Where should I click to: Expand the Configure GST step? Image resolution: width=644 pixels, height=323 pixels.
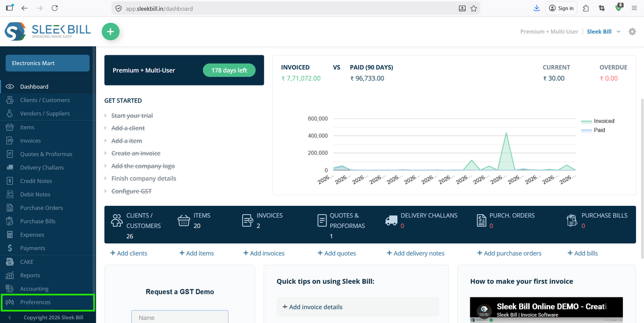(131, 191)
